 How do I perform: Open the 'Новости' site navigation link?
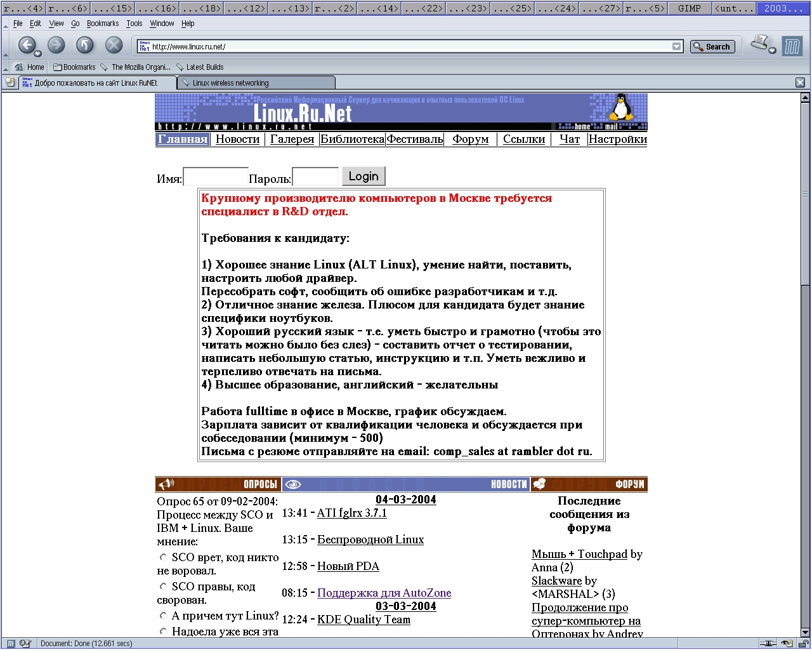click(238, 139)
